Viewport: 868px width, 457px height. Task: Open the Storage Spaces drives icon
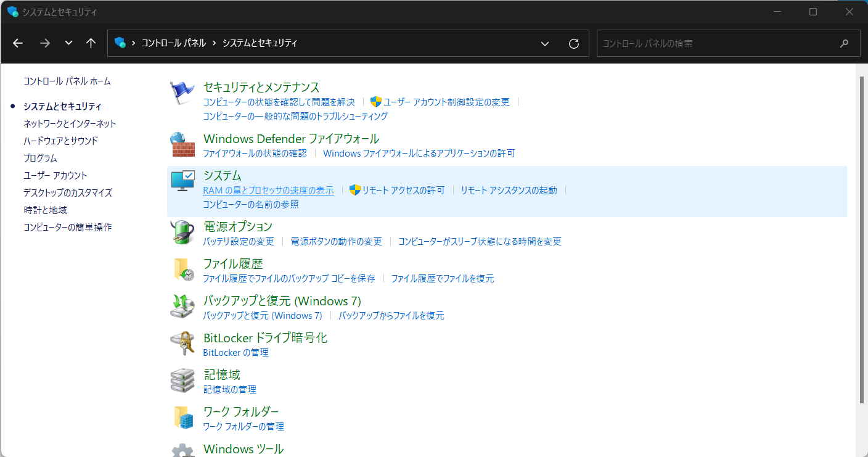point(182,381)
